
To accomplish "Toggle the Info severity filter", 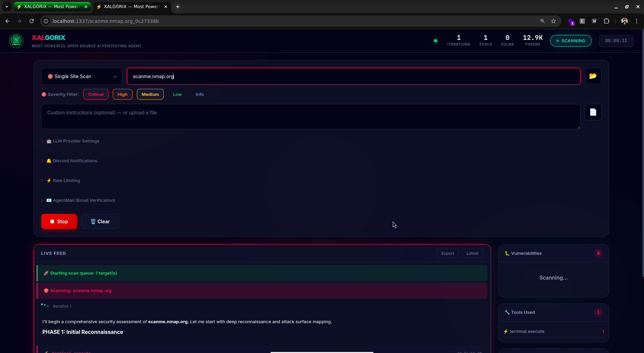I will [x=200, y=94].
